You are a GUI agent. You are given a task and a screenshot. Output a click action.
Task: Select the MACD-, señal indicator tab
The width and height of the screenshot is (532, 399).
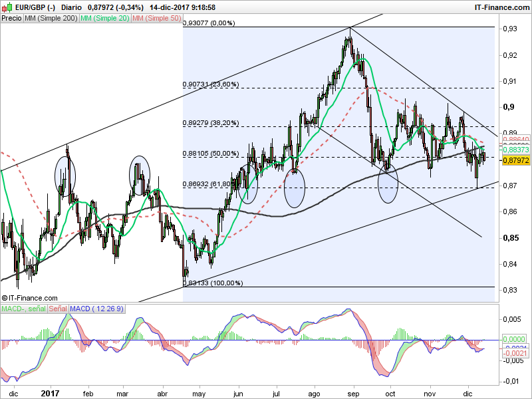pyautogui.click(x=24, y=309)
